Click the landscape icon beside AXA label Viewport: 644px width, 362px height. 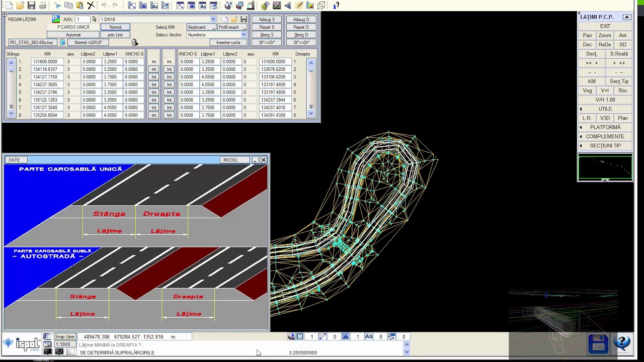point(56,19)
